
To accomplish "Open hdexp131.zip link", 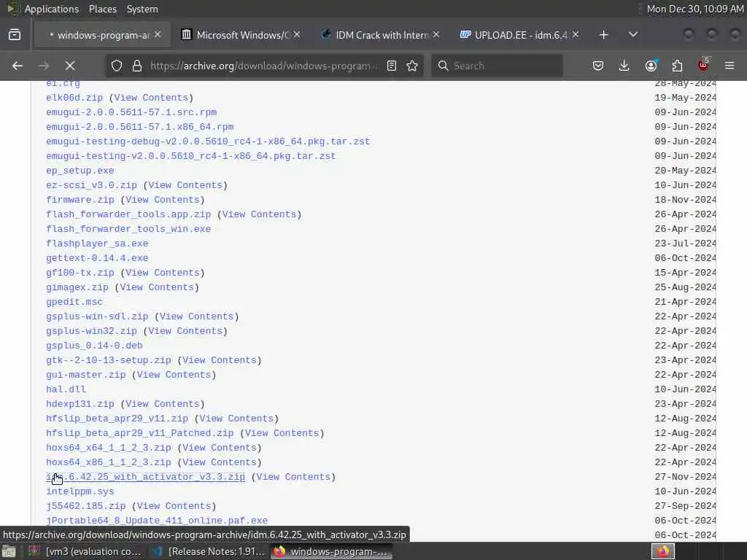I will tap(80, 404).
